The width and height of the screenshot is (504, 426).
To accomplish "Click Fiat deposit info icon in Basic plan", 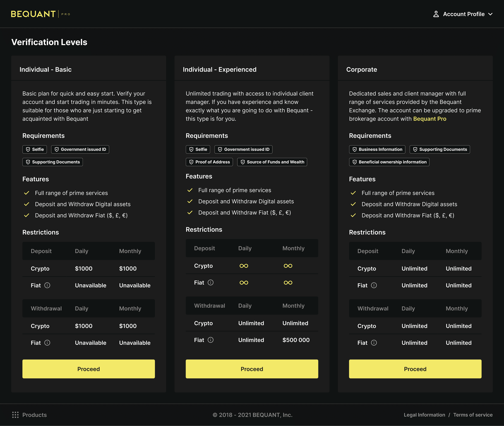I will (x=47, y=285).
